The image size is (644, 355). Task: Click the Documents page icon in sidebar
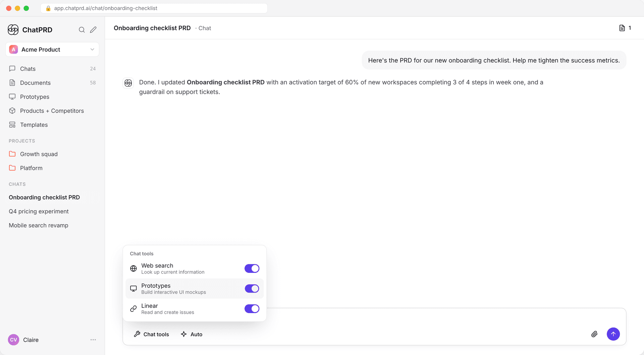12,83
